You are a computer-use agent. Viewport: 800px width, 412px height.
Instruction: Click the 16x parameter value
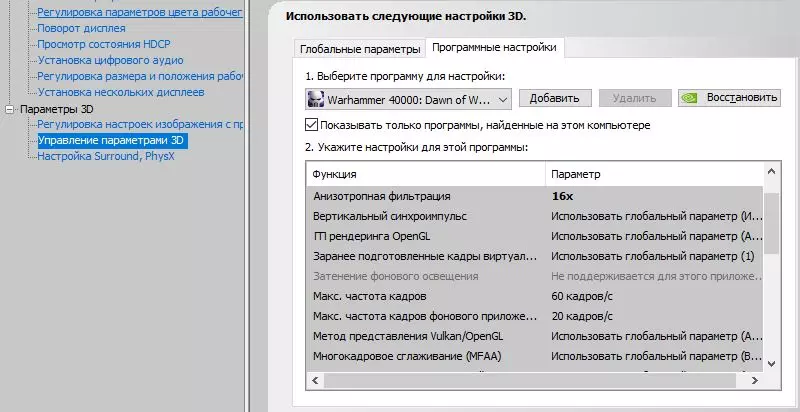pos(562,196)
